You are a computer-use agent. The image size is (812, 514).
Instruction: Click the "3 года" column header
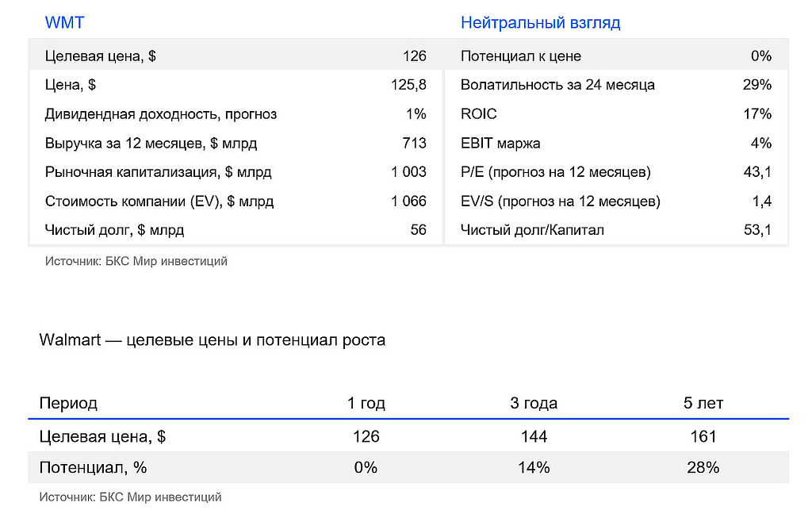coord(534,403)
